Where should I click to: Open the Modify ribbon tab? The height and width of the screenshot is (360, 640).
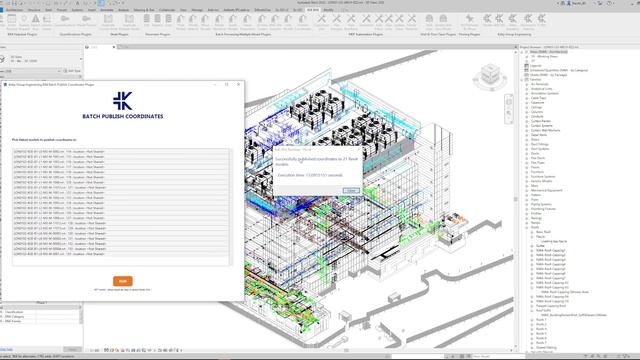(x=329, y=10)
